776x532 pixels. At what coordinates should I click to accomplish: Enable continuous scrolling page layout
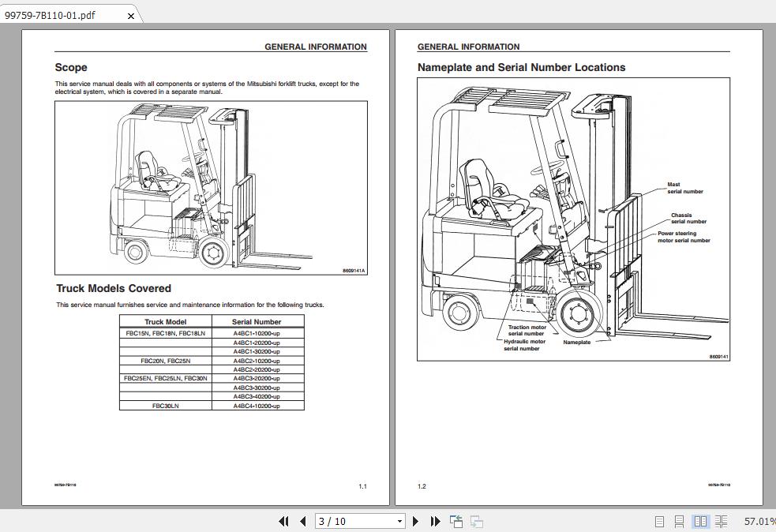point(680,522)
